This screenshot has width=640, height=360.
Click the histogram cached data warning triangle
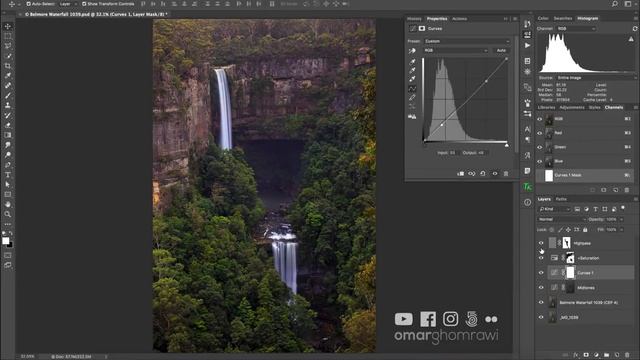[x=631, y=39]
